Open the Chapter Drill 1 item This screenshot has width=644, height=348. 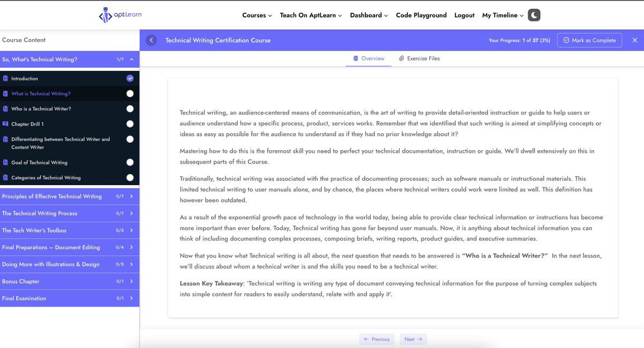click(x=27, y=124)
